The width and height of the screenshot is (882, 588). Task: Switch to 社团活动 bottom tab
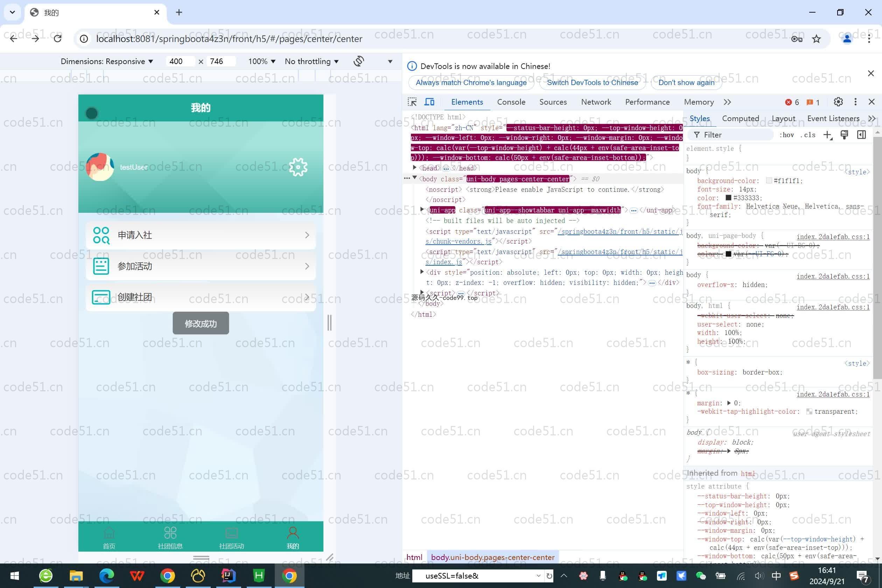point(231,538)
